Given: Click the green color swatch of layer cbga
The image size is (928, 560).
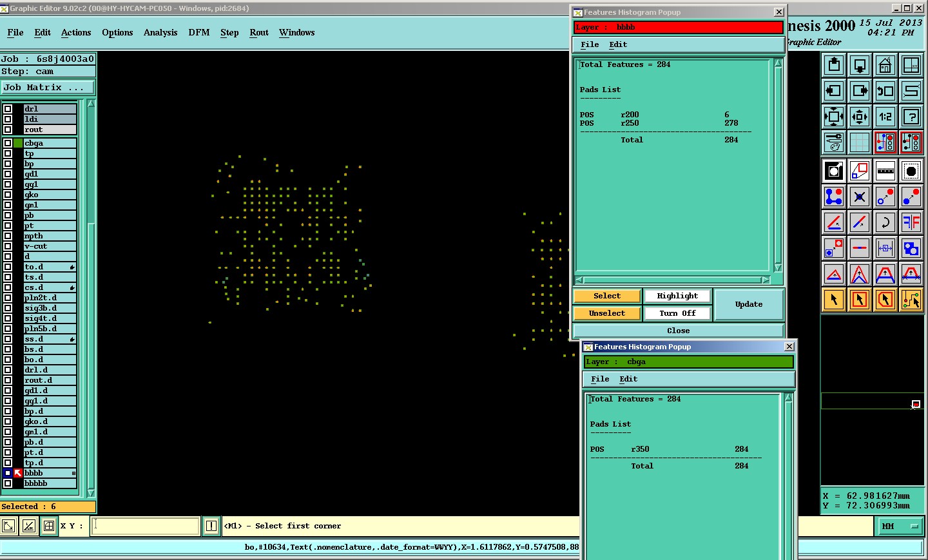Looking at the screenshot, I should [18, 143].
